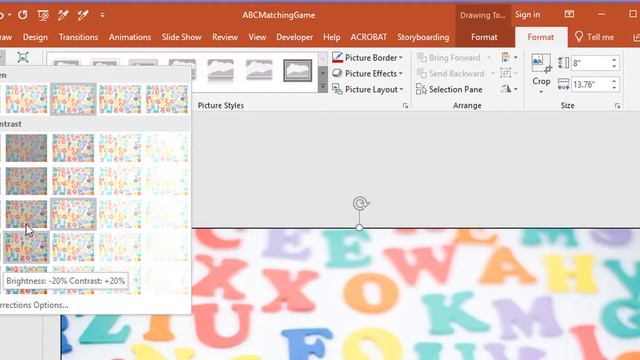Click the Compress Pictures icon
640x360 pixels.
pyautogui.click(x=23, y=58)
